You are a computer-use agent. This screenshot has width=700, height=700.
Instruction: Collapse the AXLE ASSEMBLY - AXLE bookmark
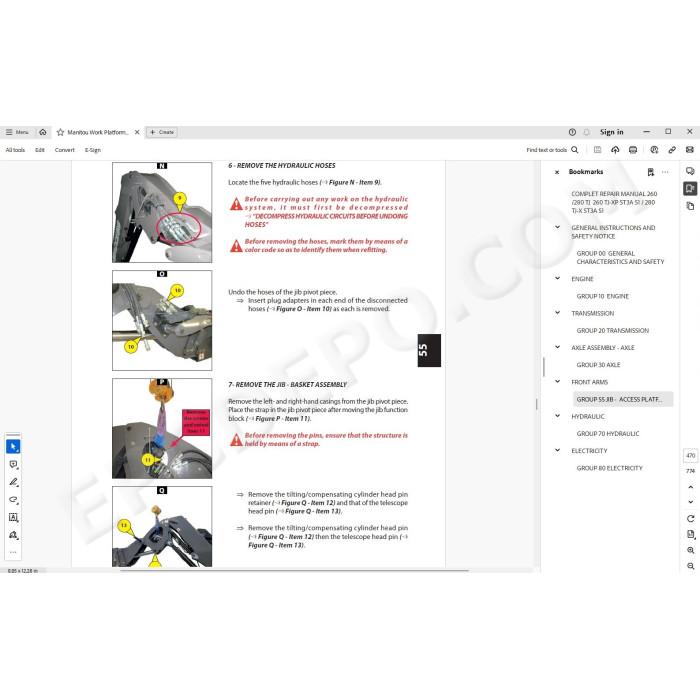point(557,347)
